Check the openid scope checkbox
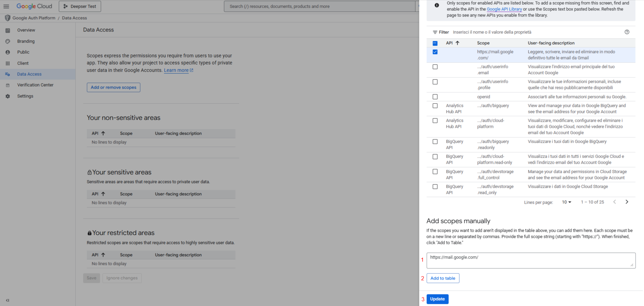644x306 pixels. pyautogui.click(x=435, y=97)
